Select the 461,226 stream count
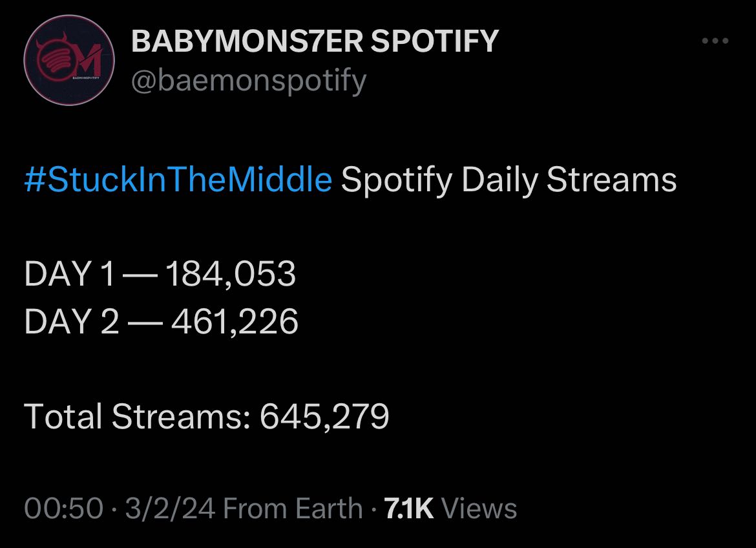 tap(235, 322)
